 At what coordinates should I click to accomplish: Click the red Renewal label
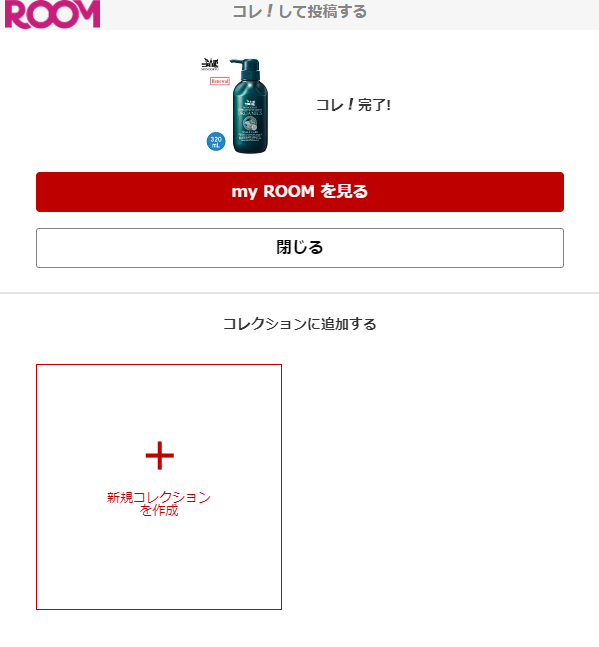219,81
